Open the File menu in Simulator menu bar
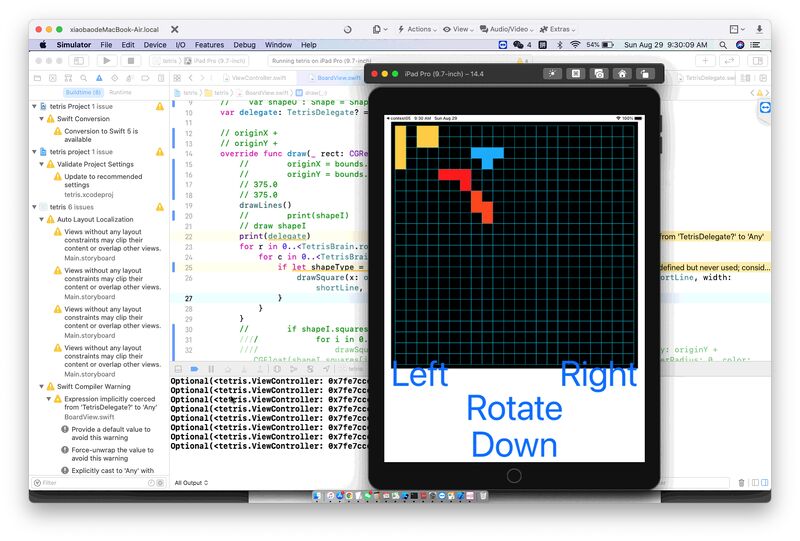The image size is (800, 541). coord(106,45)
